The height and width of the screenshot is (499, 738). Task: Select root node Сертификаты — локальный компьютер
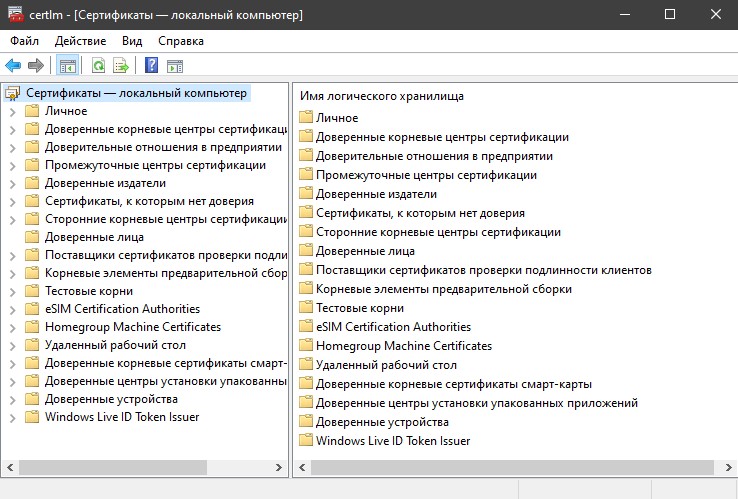[x=136, y=93]
